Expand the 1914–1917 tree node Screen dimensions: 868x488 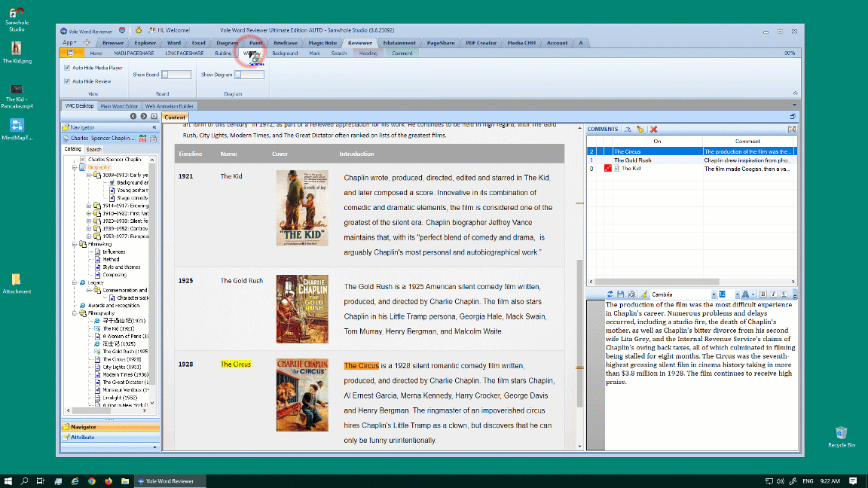pos(89,206)
